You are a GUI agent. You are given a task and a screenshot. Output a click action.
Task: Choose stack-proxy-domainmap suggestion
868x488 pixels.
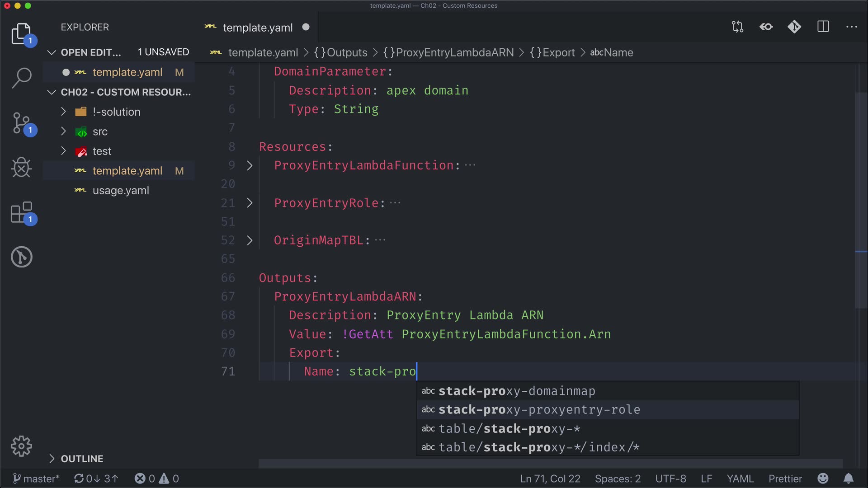click(517, 391)
